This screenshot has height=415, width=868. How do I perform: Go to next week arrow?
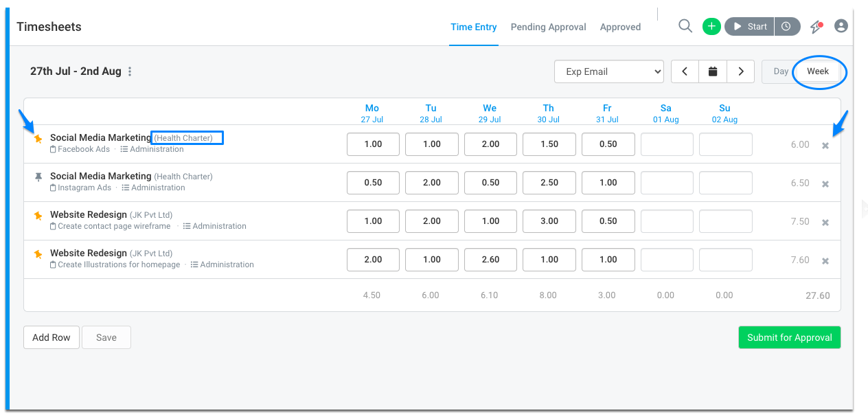(x=741, y=71)
